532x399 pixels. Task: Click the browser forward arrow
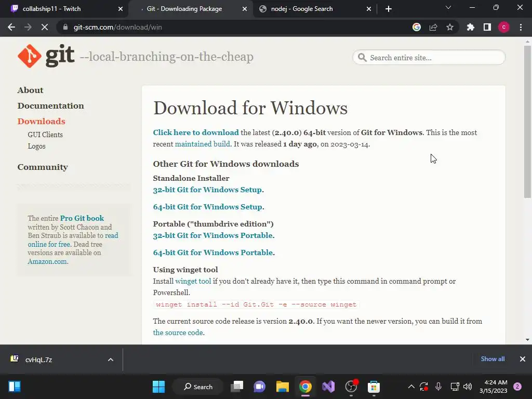tap(28, 27)
